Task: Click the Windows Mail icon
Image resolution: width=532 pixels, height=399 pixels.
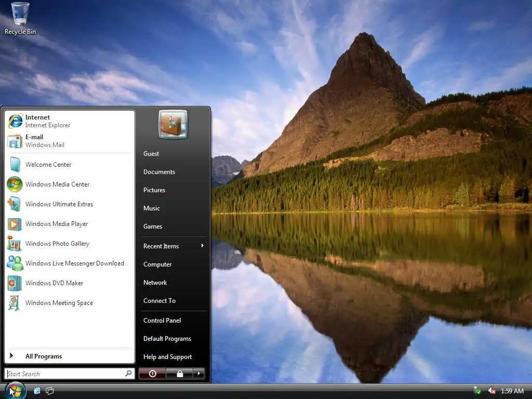Action: point(15,141)
